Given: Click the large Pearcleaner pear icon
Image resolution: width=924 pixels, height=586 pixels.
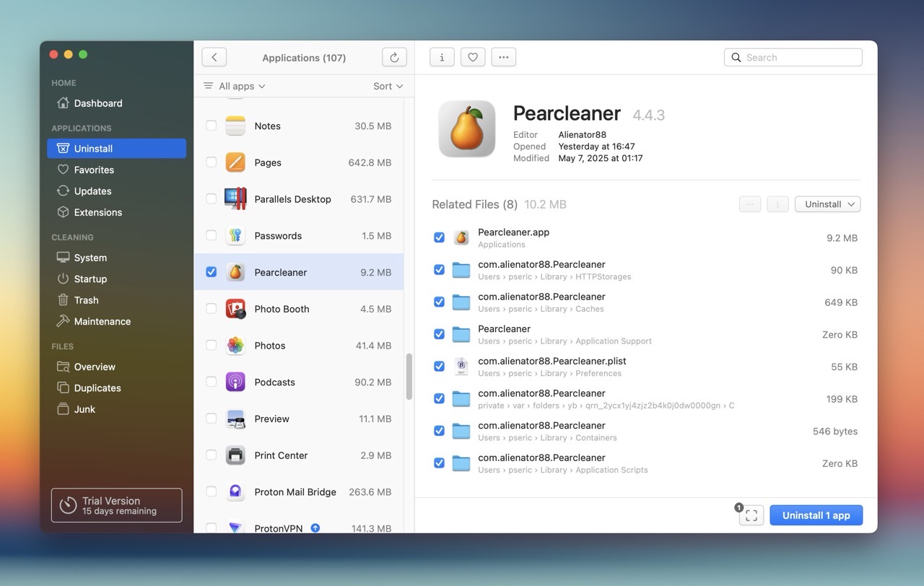Looking at the screenshot, I should (x=467, y=128).
